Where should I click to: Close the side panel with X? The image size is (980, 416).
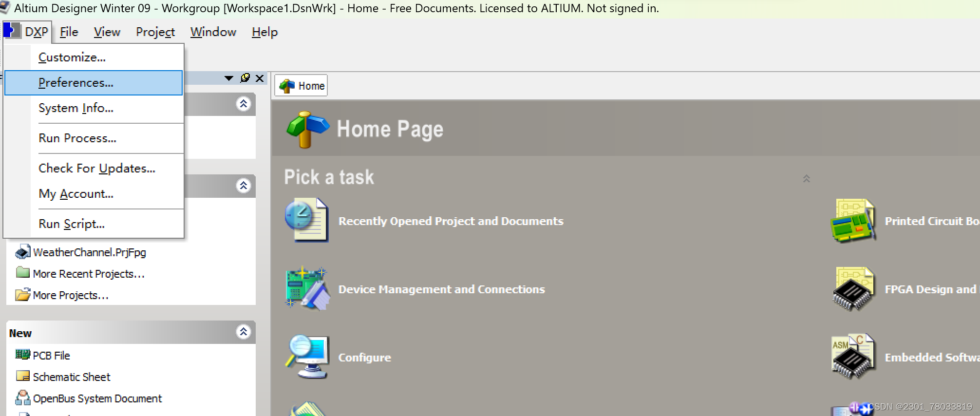[260, 78]
